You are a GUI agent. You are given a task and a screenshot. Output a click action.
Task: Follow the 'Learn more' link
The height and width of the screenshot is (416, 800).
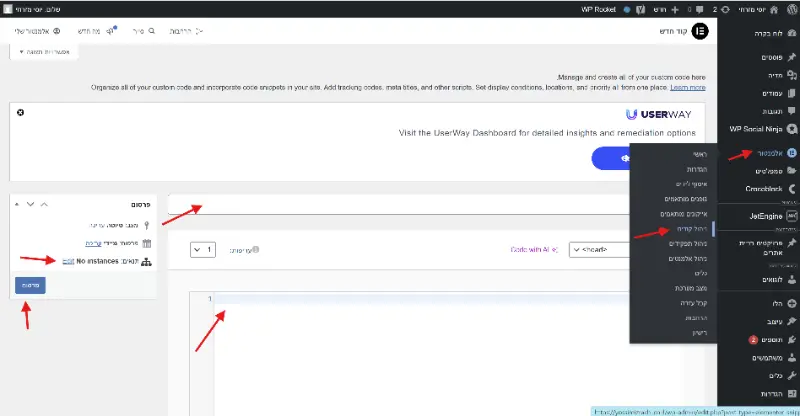click(688, 87)
